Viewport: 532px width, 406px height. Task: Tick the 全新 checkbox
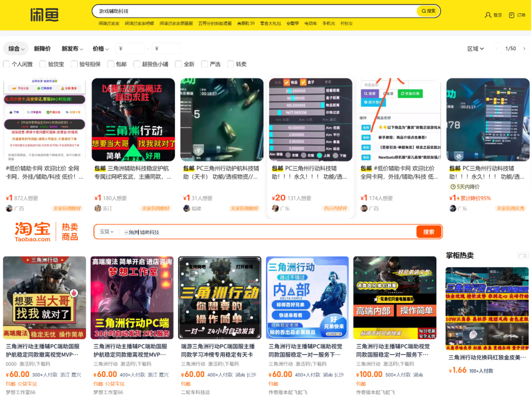tap(178, 64)
